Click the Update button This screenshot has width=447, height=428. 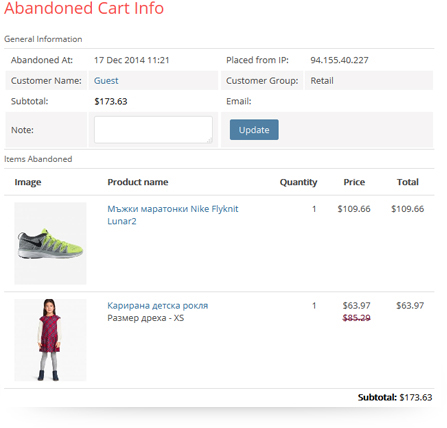[x=254, y=130]
